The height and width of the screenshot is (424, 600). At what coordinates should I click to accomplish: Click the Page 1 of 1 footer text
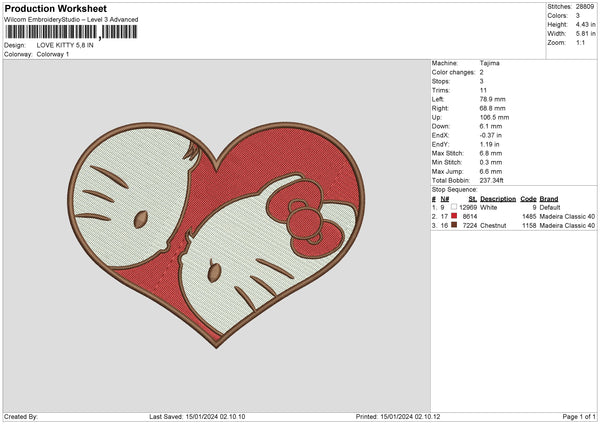tap(576, 416)
